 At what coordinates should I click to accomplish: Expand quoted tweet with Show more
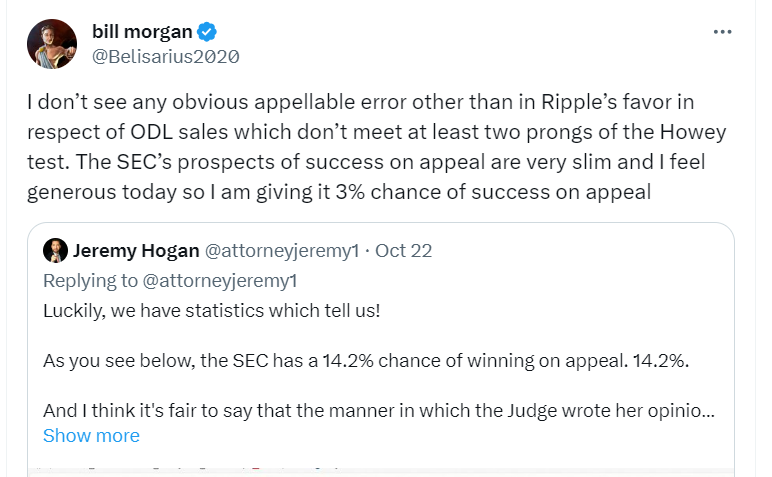91,436
